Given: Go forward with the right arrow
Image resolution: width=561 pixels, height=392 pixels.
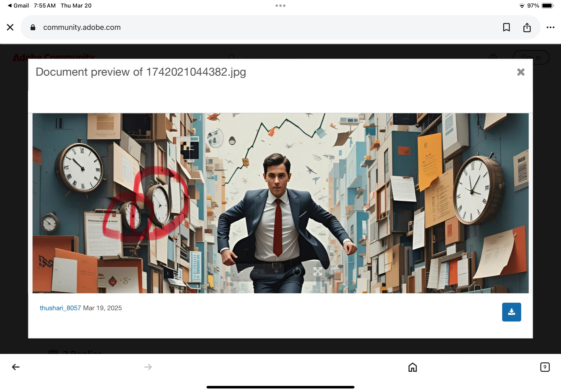Looking at the screenshot, I should click(x=148, y=367).
